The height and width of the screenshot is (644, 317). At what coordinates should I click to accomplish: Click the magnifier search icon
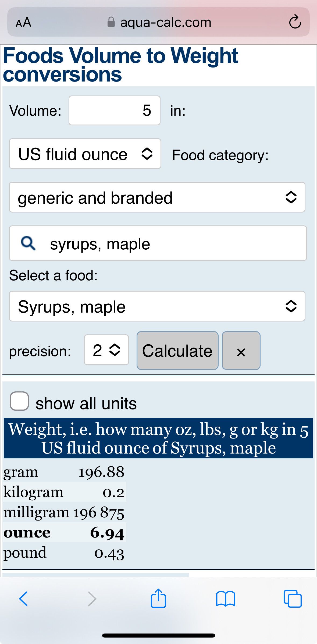[x=28, y=243]
